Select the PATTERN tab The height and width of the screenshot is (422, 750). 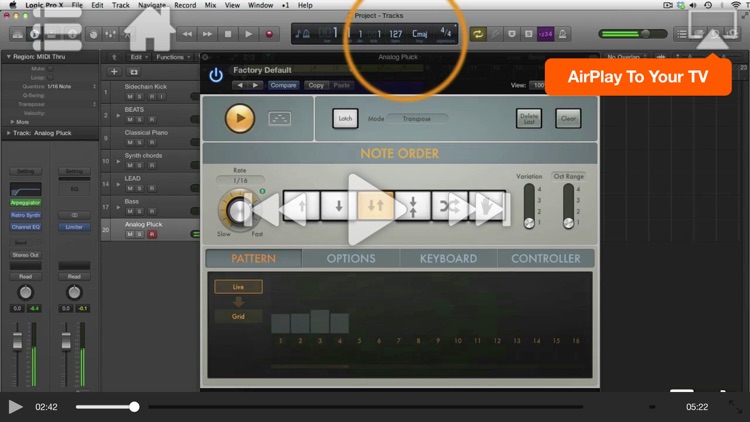[x=254, y=258]
